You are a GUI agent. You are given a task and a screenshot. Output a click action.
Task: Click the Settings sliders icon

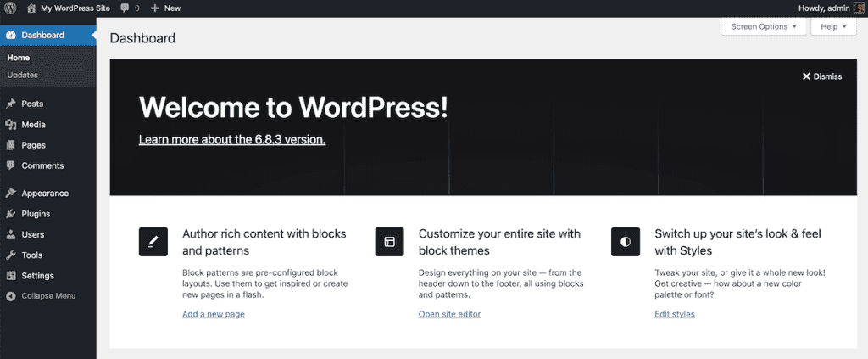[x=10, y=275]
